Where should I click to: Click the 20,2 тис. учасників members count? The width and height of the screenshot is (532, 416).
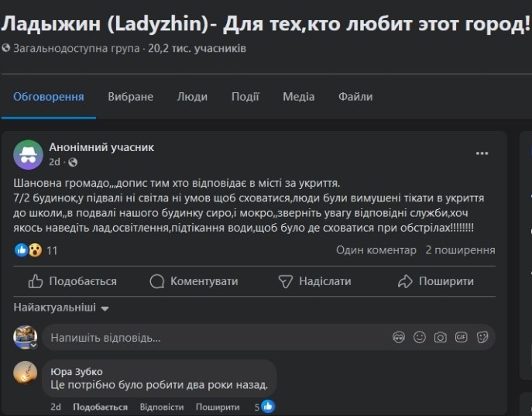point(197,49)
